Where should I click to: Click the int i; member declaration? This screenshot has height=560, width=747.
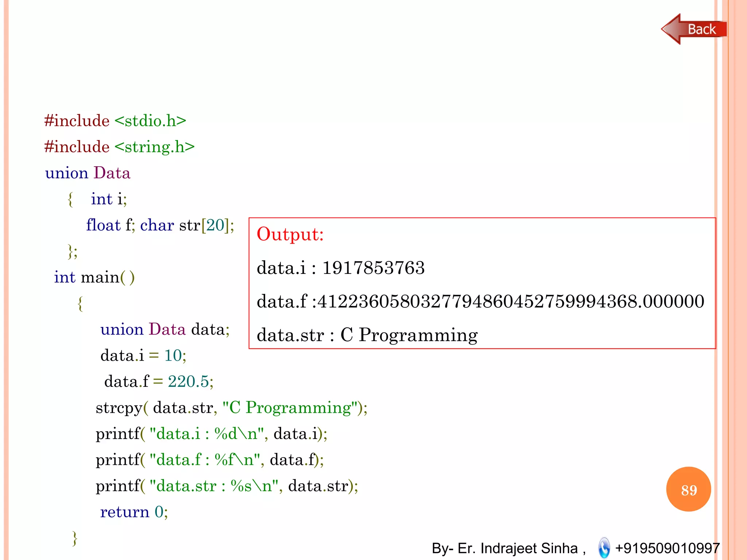[109, 199]
